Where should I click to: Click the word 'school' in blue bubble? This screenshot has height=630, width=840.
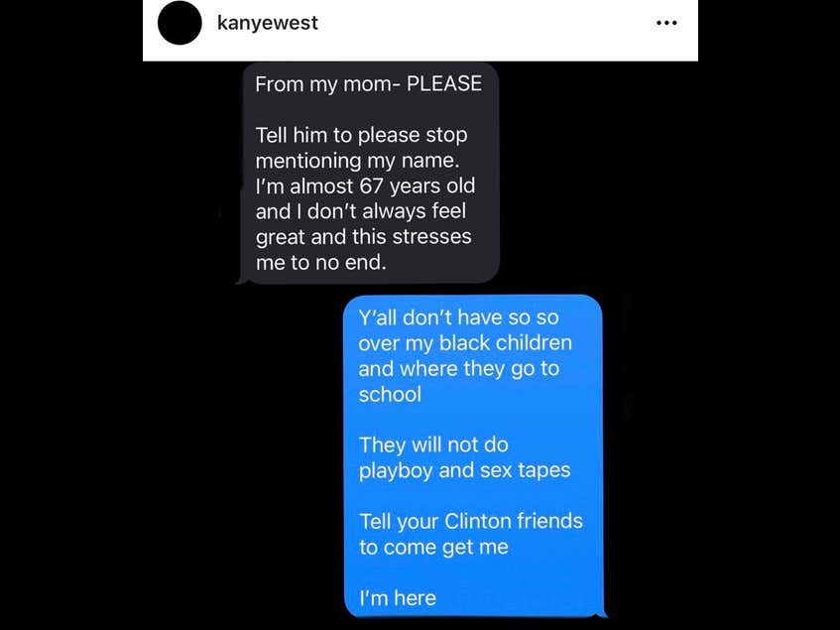click(390, 394)
